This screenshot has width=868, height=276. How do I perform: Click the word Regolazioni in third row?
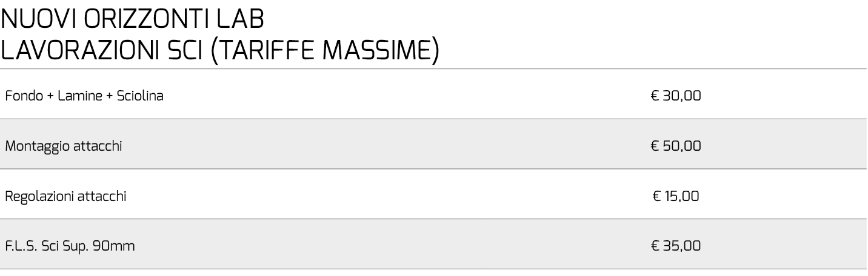[39, 197]
